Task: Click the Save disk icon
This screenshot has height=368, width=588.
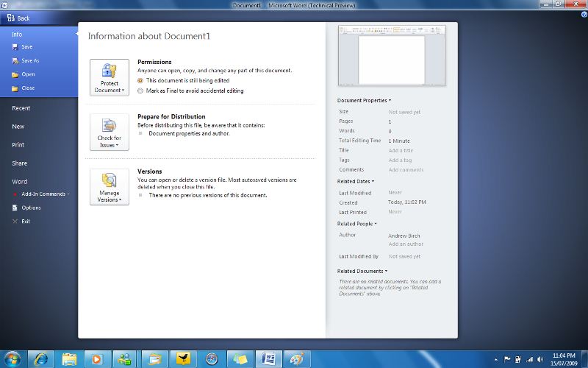Action: tap(15, 47)
